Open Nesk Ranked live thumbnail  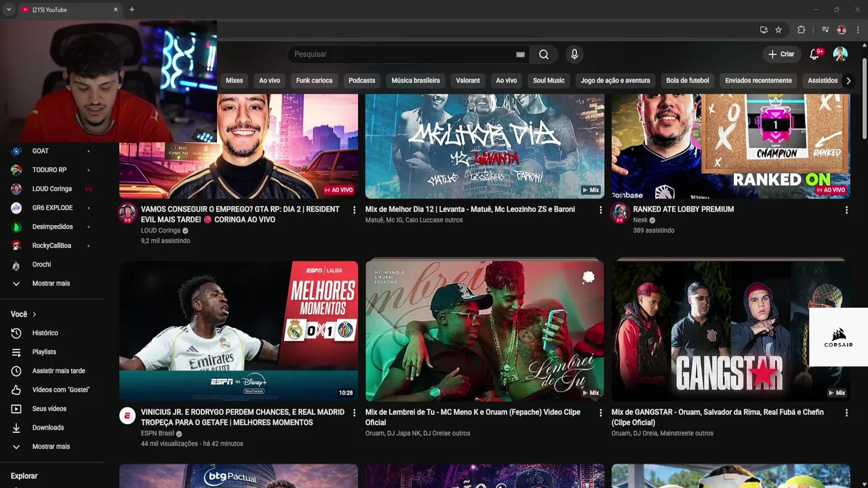730,146
